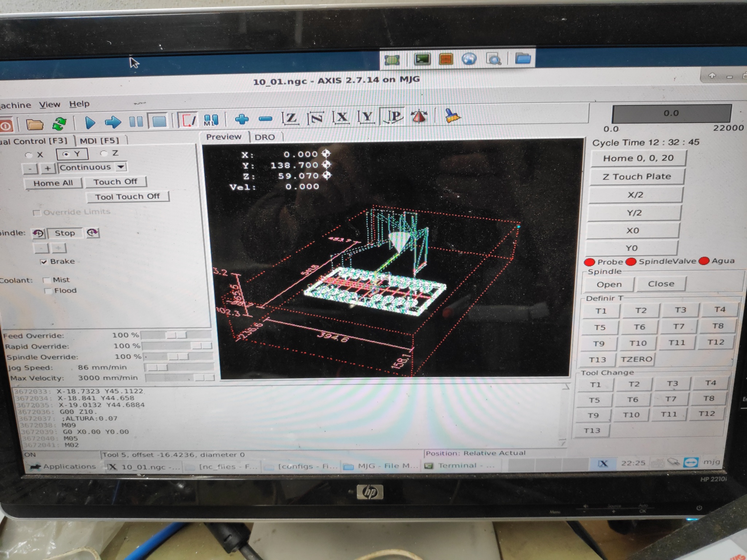Switch to the DRO tab
This screenshot has width=747, height=560.
pos(264,137)
